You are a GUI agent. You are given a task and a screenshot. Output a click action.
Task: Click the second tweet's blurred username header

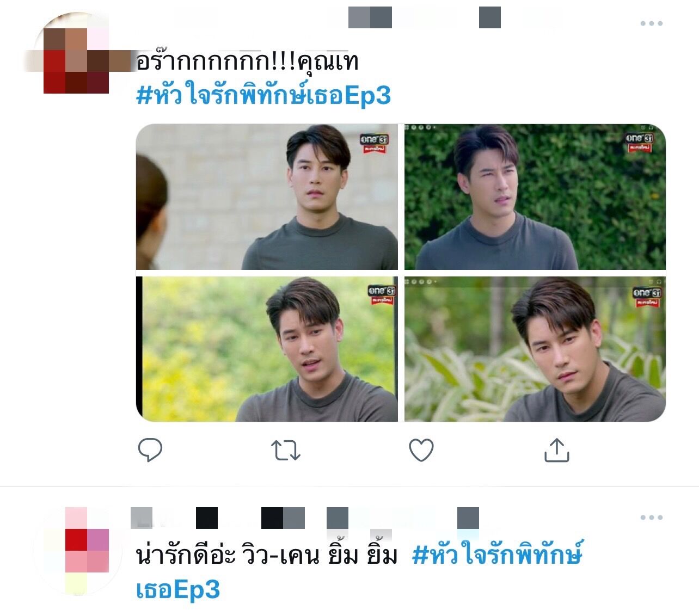pyautogui.click(x=305, y=518)
